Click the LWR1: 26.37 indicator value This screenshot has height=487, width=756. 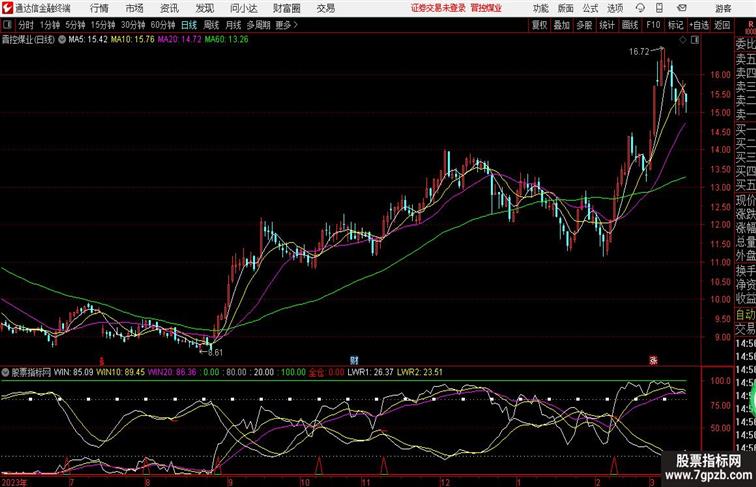[370, 372]
